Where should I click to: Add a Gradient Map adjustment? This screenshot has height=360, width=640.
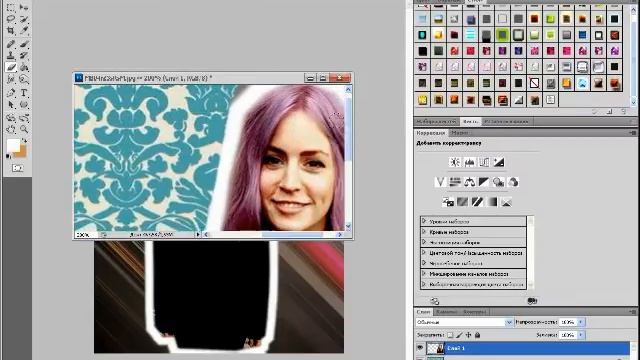pos(492,202)
